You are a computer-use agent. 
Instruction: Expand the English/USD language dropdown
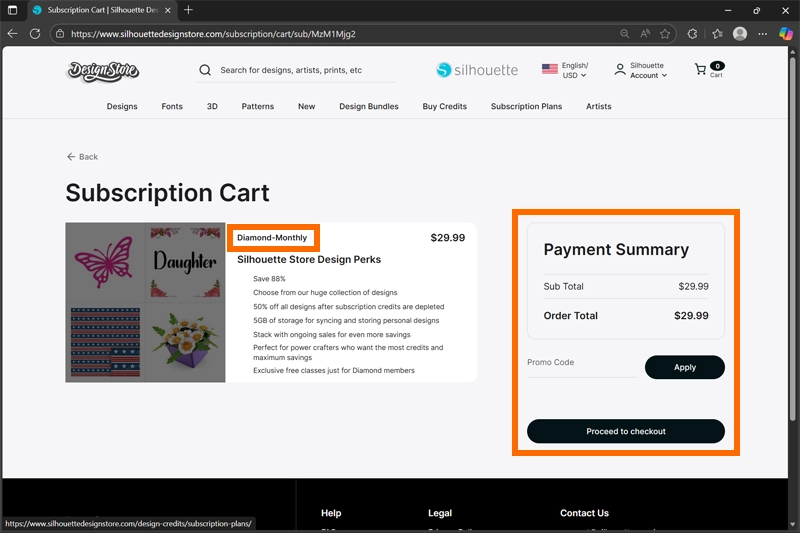[566, 70]
